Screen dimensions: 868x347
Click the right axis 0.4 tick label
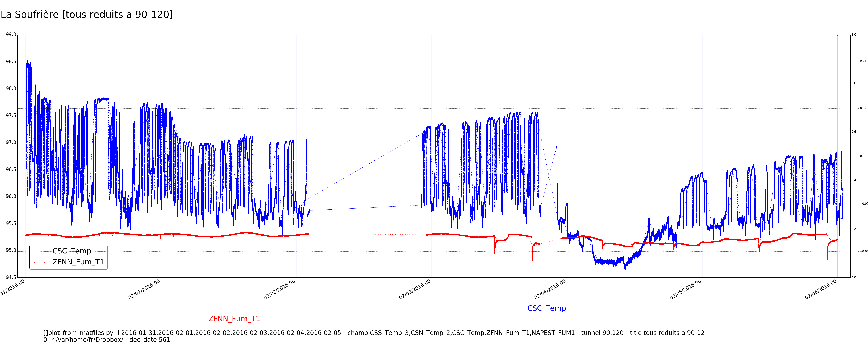[854, 180]
